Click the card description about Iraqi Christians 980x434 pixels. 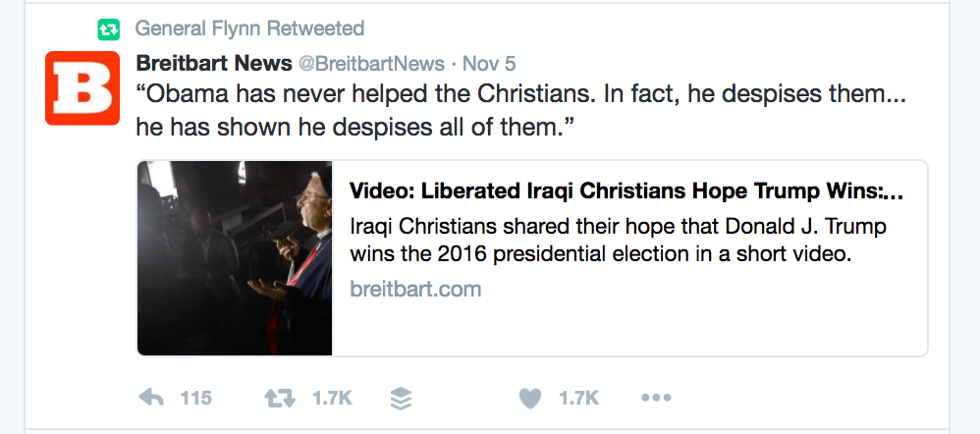(618, 240)
